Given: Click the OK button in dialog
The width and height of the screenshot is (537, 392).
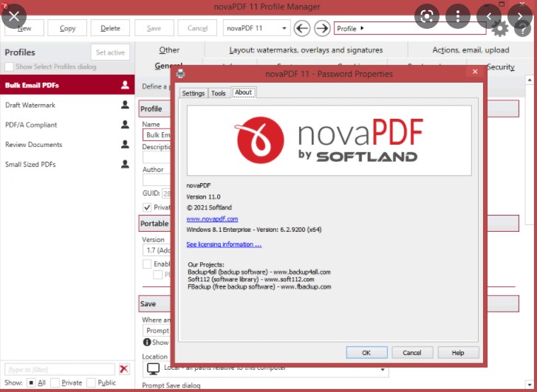Looking at the screenshot, I should click(x=366, y=353).
